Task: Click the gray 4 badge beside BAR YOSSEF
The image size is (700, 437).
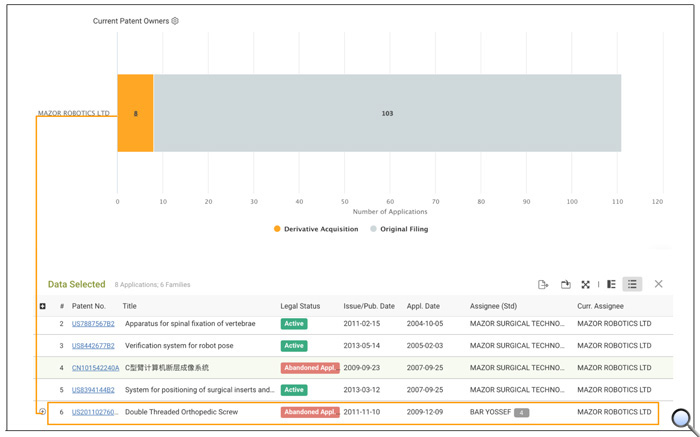Action: [x=521, y=412]
